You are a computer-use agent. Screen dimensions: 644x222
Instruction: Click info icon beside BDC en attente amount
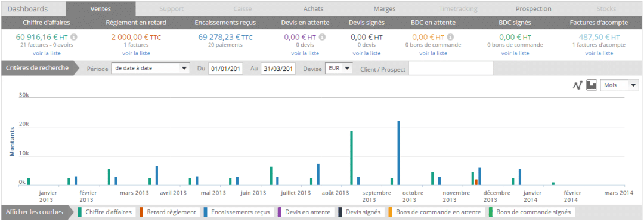tap(451, 37)
